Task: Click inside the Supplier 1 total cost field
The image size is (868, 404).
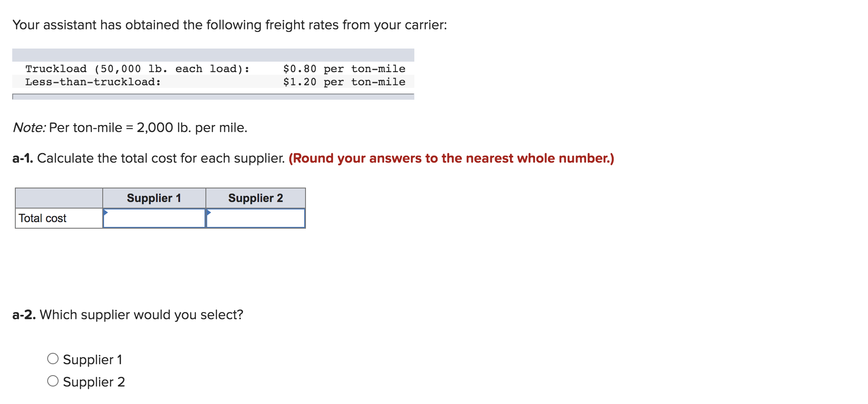Action: pos(155,219)
